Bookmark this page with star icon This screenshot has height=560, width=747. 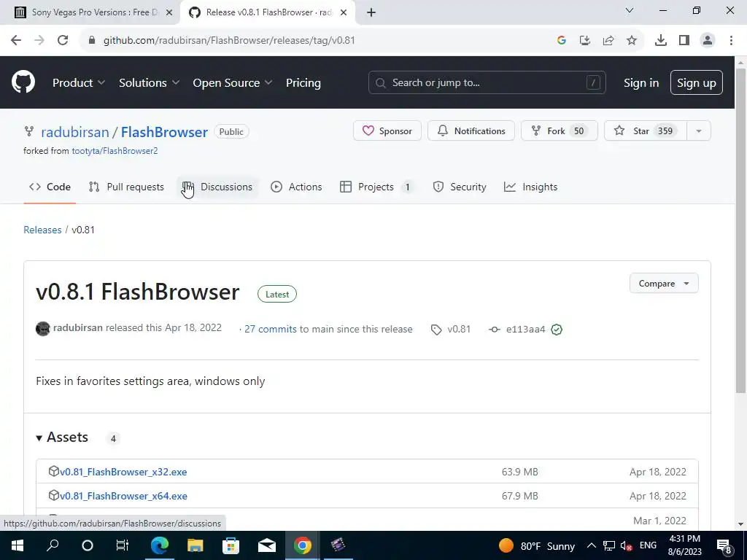coord(632,41)
